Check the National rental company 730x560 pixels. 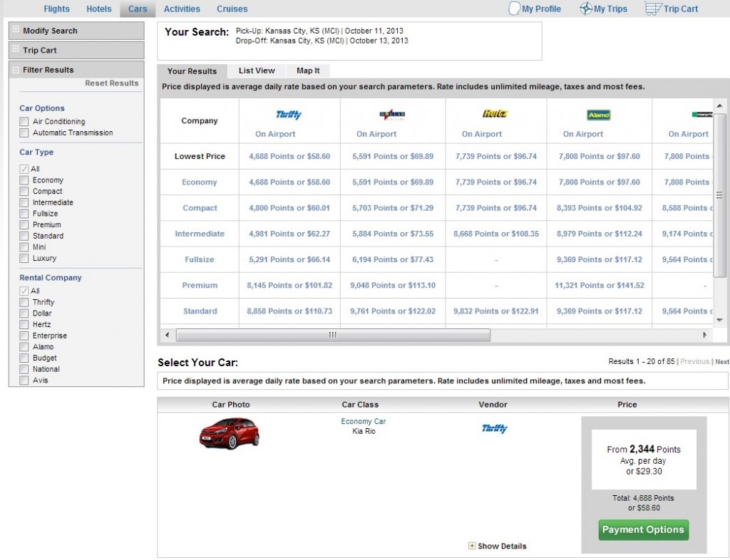24,369
